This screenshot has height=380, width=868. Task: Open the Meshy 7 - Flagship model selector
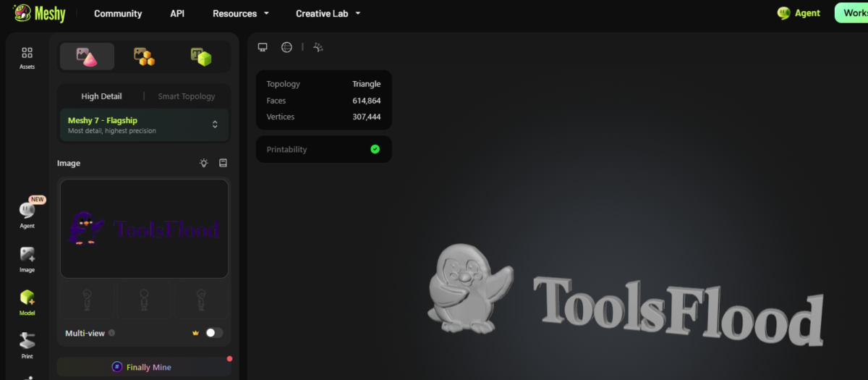pyautogui.click(x=144, y=124)
